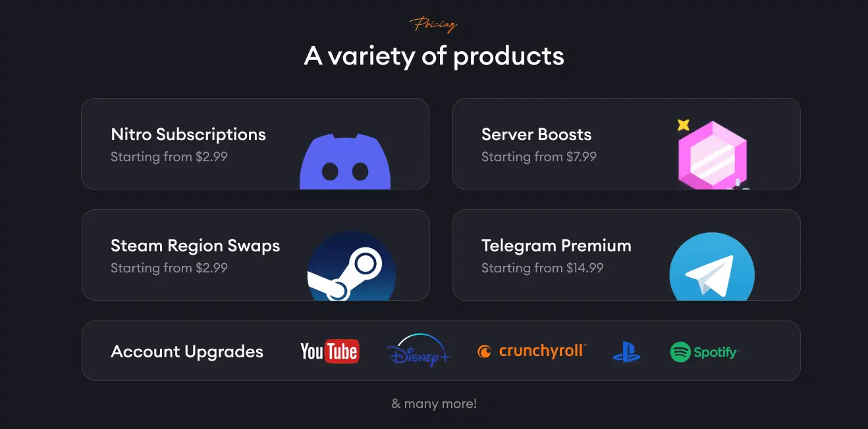
Task: Click the '& many more!' text
Action: point(434,403)
